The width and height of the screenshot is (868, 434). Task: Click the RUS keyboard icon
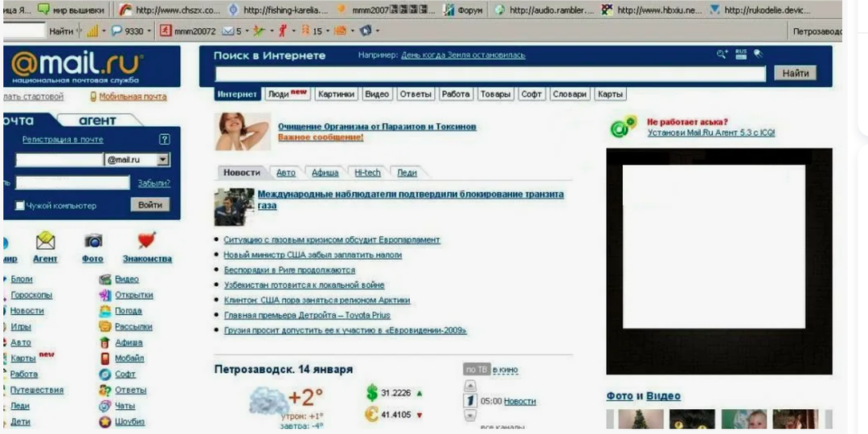(x=741, y=54)
